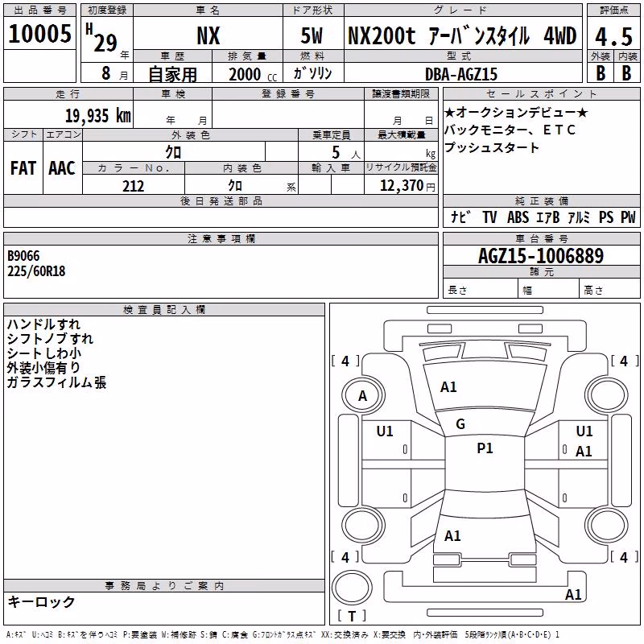Click the 評価点 header
The height and width of the screenshot is (644, 644).
coord(613,10)
